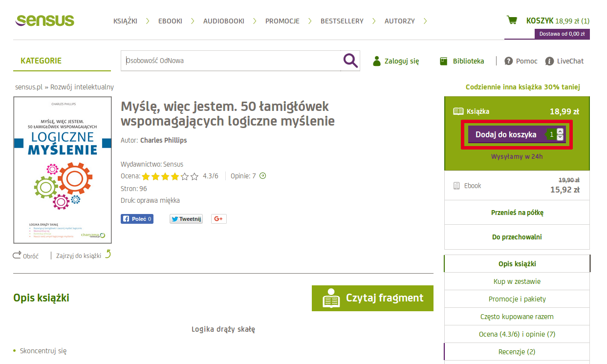Share via Facebook Poleć button
Screen dimensions: 607x364
(137, 219)
